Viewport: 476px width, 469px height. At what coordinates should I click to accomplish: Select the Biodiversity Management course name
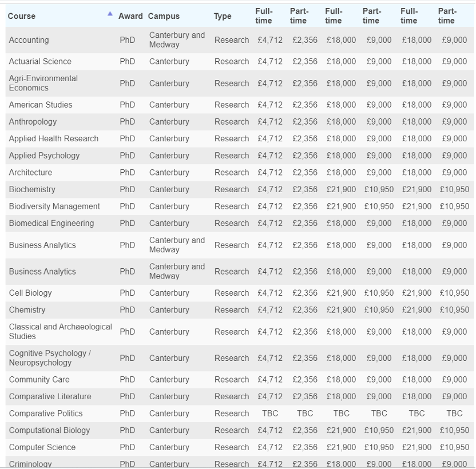(54, 206)
